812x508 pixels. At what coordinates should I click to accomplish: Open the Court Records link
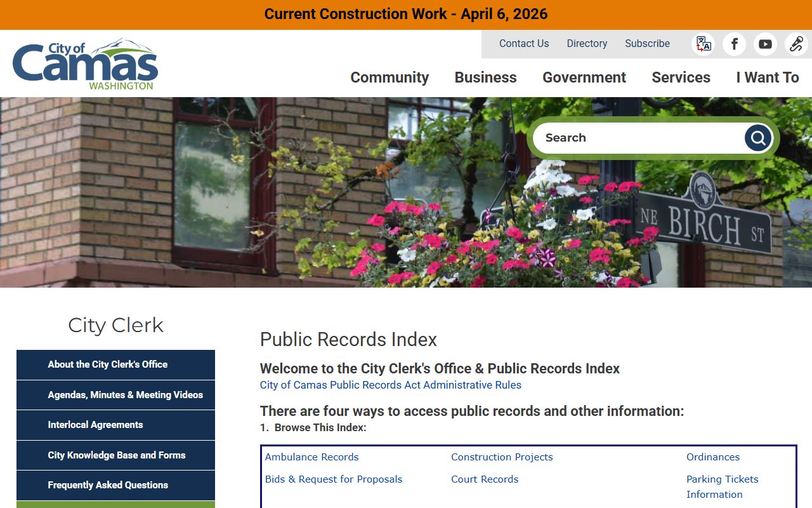click(485, 479)
